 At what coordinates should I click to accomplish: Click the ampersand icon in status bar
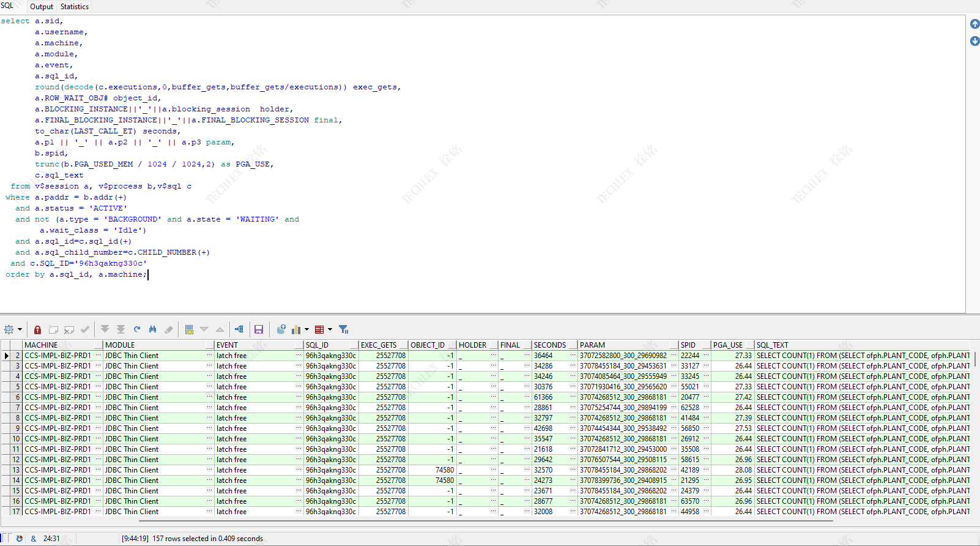[x=33, y=539]
